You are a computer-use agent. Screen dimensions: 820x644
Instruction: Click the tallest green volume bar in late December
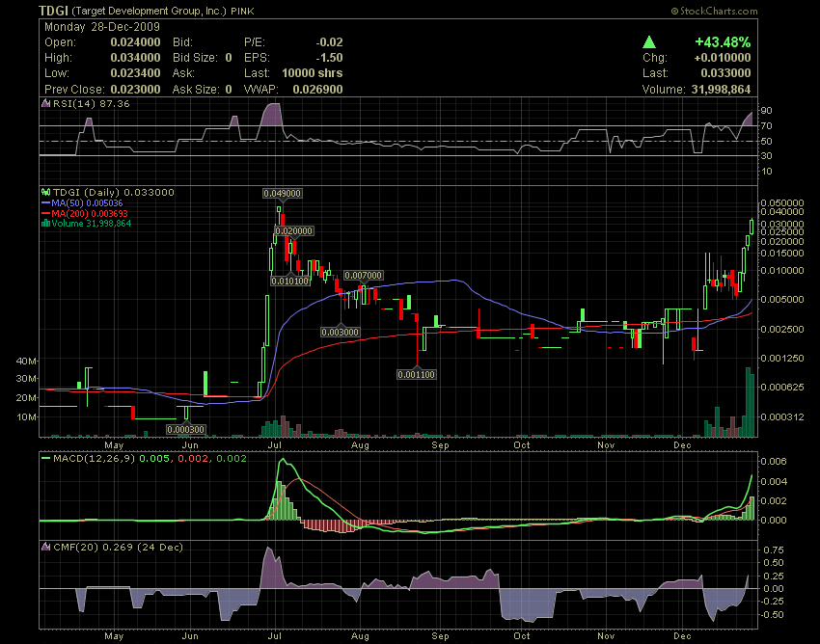748,401
